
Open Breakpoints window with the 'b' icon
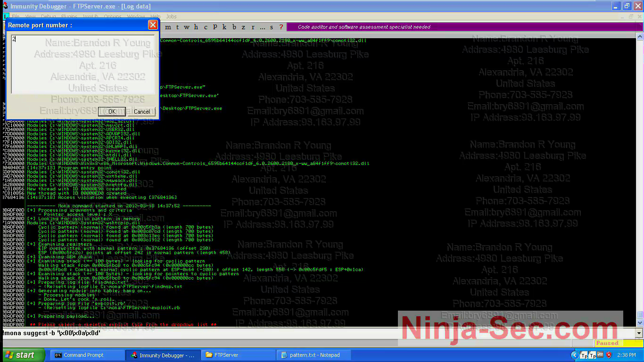coord(234,27)
